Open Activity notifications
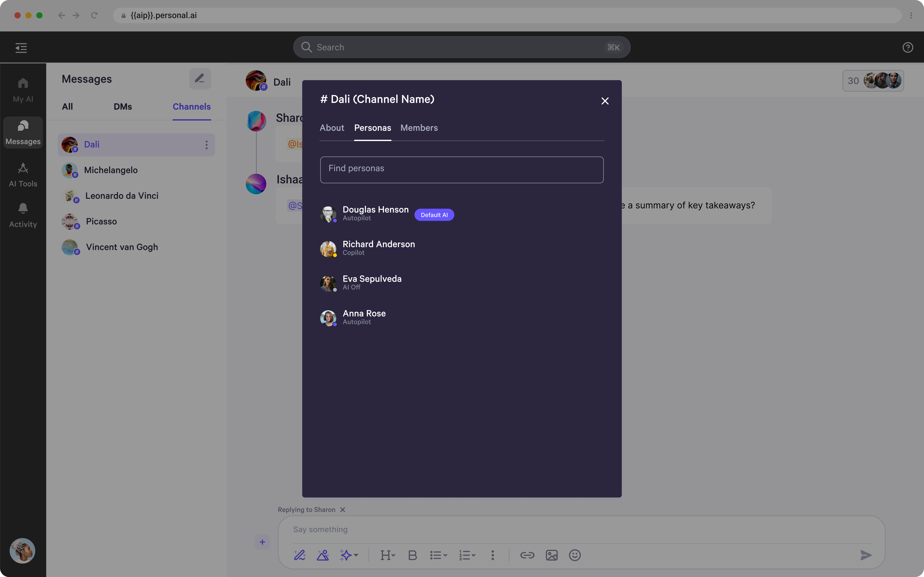Viewport: 924px width, 577px height. (22, 215)
